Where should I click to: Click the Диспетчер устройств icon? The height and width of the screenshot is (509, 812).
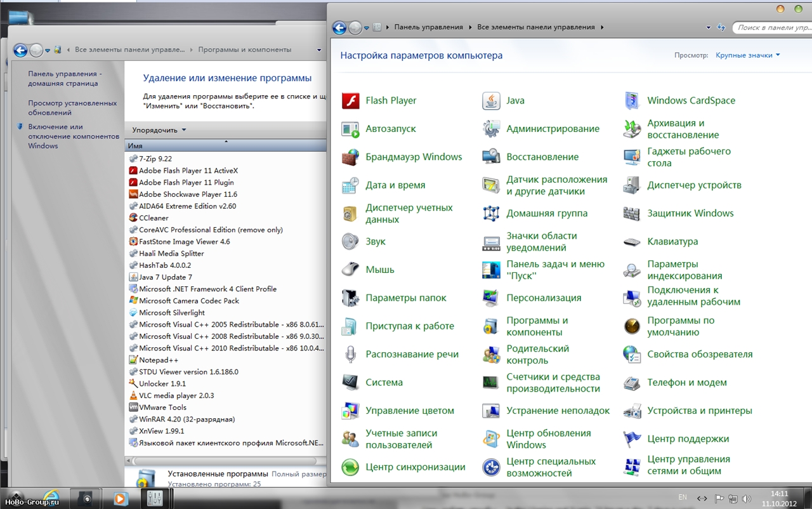(x=632, y=185)
